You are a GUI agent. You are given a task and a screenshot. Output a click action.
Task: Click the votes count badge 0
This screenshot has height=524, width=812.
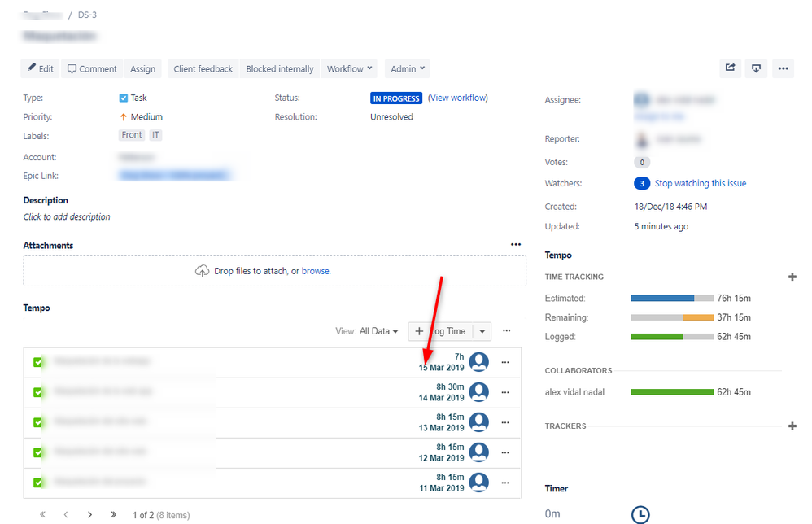(x=642, y=163)
